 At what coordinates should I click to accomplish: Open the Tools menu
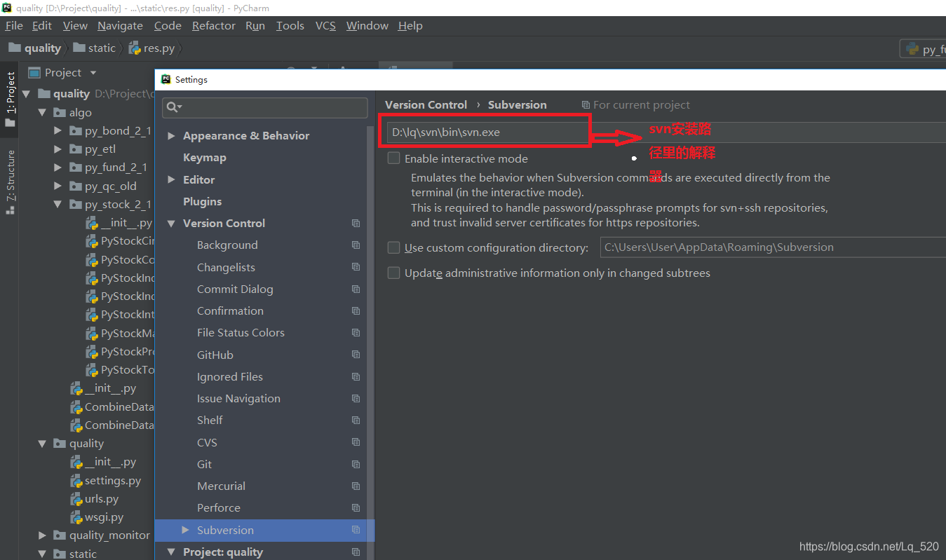[x=290, y=26]
